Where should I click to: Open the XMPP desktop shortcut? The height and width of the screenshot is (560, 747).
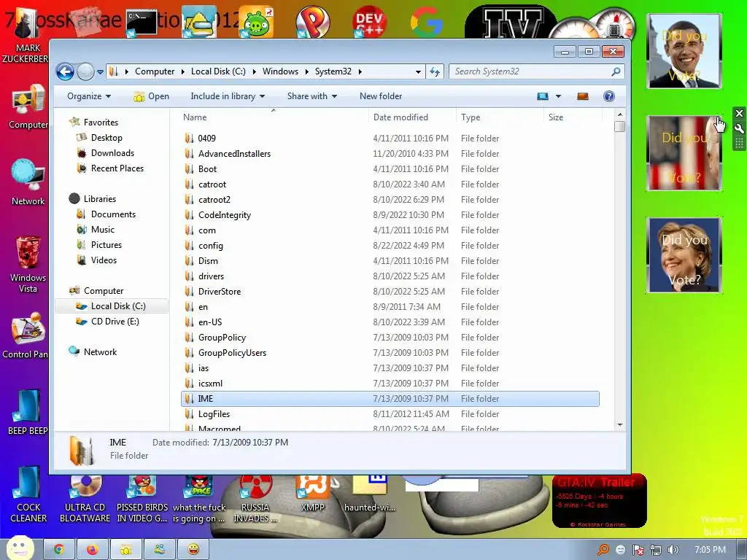pos(312,494)
